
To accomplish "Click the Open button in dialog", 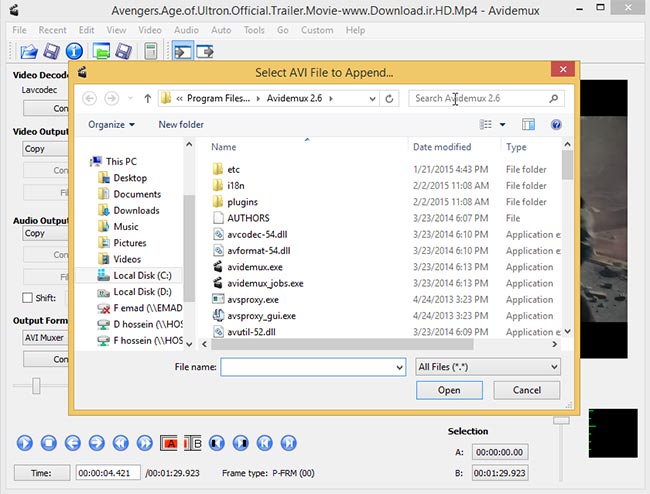I will [x=449, y=390].
